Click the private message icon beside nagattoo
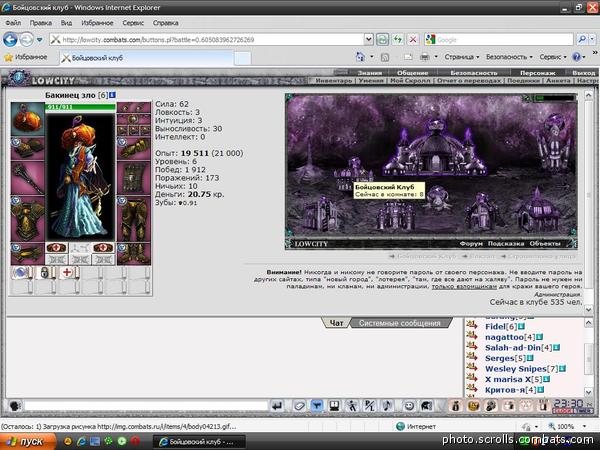Screen dimensions: 600x450 (x=472, y=336)
